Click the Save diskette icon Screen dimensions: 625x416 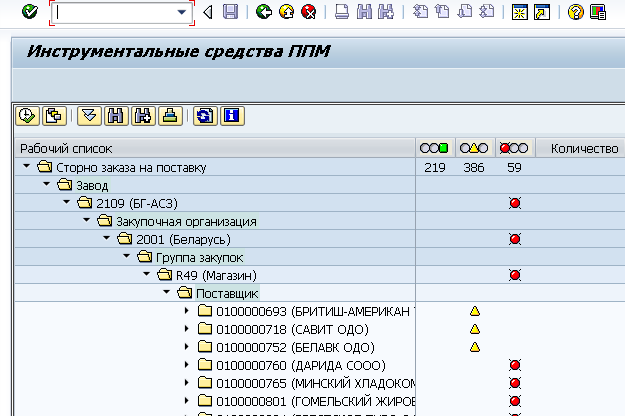pos(230,12)
